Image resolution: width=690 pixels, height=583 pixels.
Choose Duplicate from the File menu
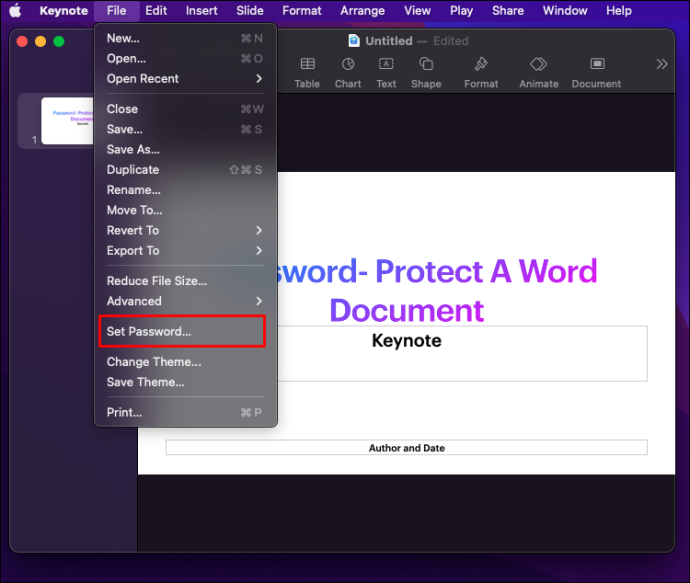click(185, 170)
